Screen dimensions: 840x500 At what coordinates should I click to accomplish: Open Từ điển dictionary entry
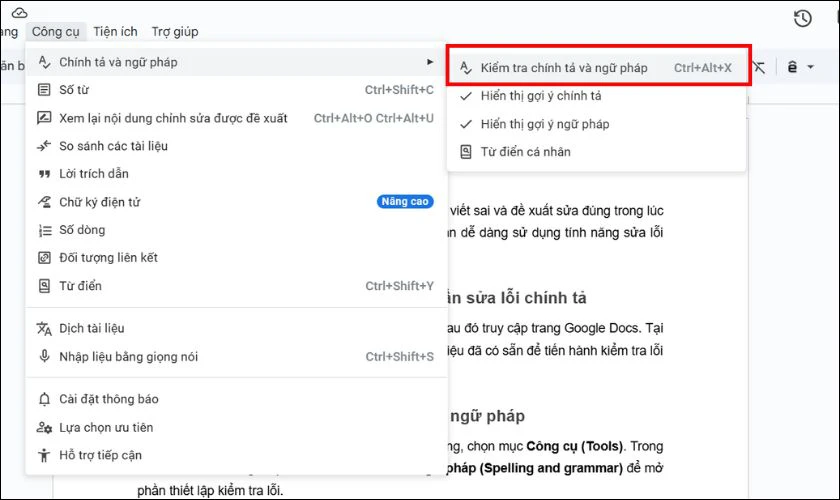[236, 286]
